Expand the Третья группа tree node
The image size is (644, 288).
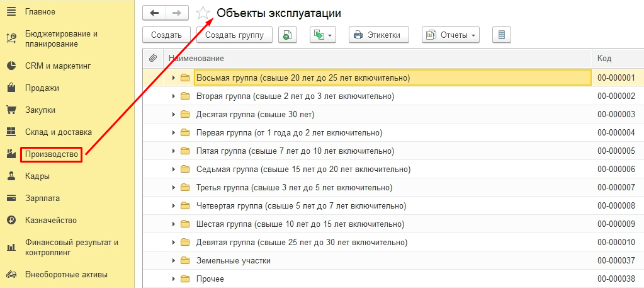click(x=174, y=188)
